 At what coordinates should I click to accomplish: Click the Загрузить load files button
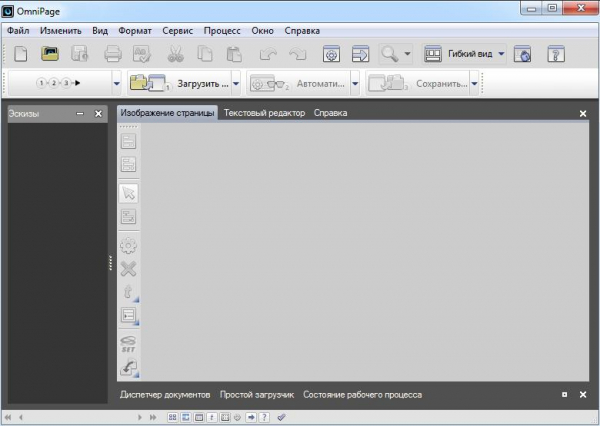coord(179,83)
